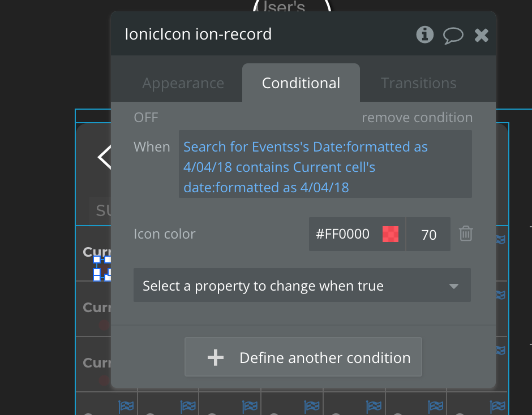Click the remove condition link
Viewport: 532px width, 415px height.
[x=417, y=118]
